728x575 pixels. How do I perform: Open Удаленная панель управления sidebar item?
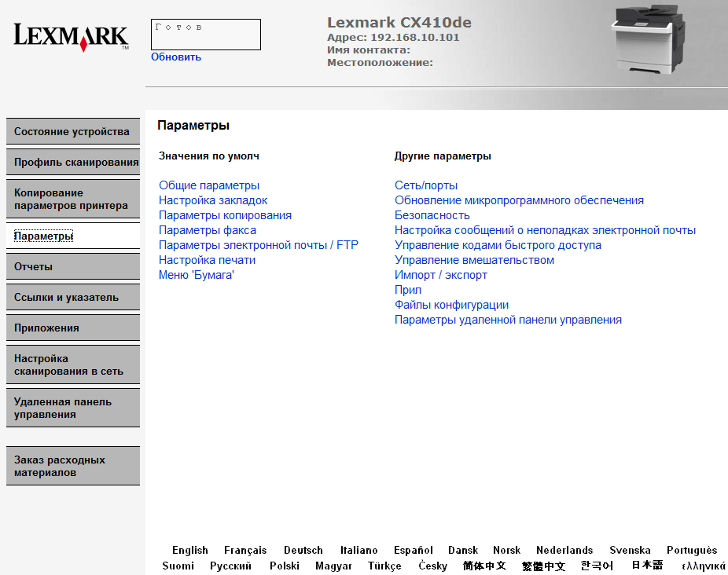pyautogui.click(x=73, y=408)
